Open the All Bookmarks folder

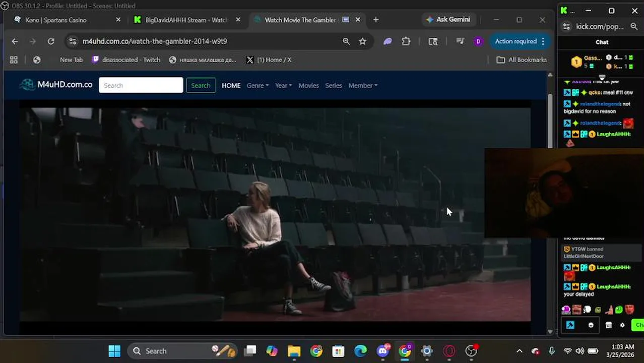pyautogui.click(x=522, y=59)
